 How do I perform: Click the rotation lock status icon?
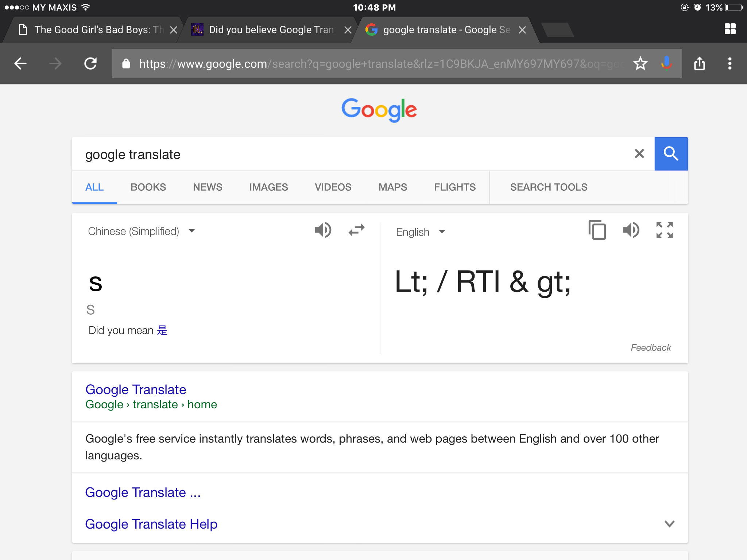pos(685,7)
